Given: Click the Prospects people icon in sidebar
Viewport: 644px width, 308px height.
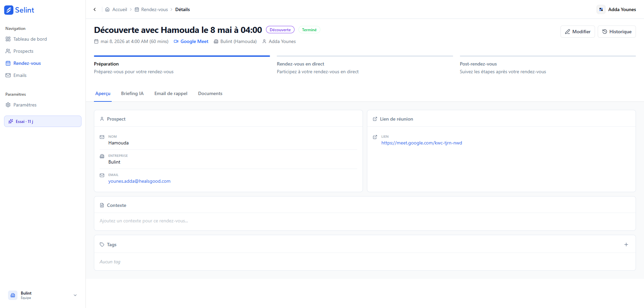Looking at the screenshot, I should point(8,51).
